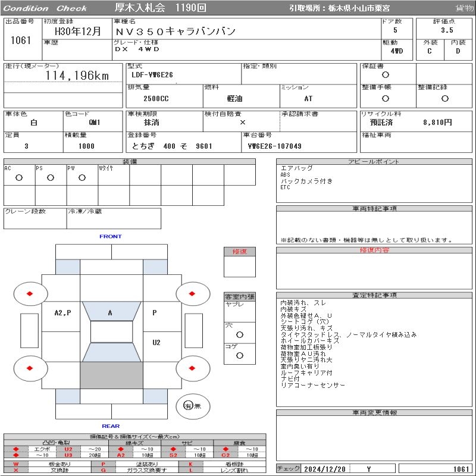Screen dimensions: 476x476
Task: Click the circle mark under PS
Action: (51, 177)
